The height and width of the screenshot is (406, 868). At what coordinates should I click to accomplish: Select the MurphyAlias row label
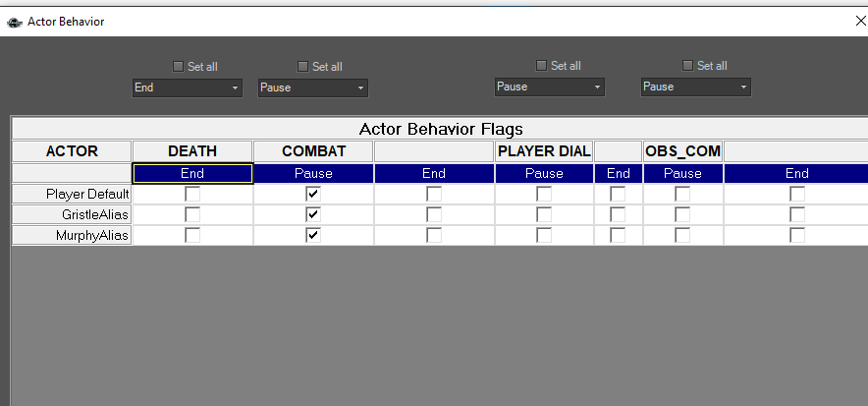click(72, 235)
